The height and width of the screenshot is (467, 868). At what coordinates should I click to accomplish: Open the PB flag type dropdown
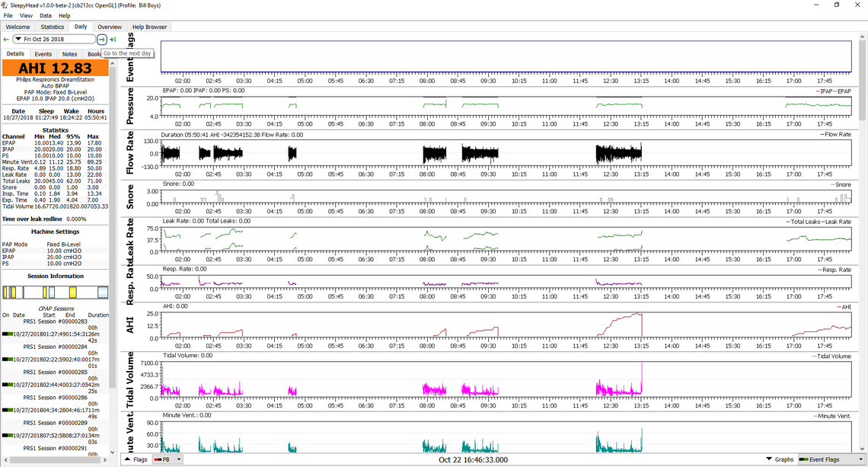click(x=168, y=459)
